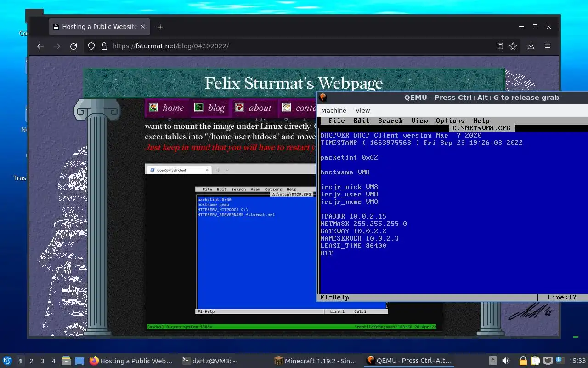Open the QEMU View menu
Image resolution: width=588 pixels, height=368 pixels.
tap(362, 110)
